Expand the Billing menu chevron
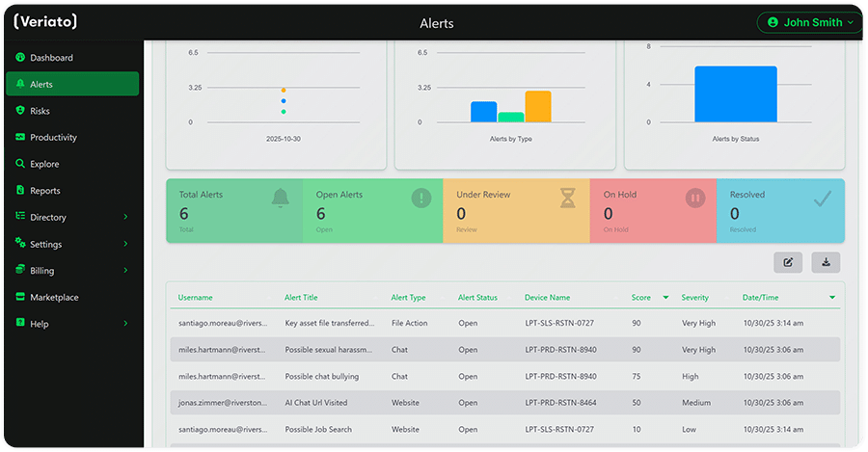The width and height of the screenshot is (868, 452). click(x=125, y=272)
